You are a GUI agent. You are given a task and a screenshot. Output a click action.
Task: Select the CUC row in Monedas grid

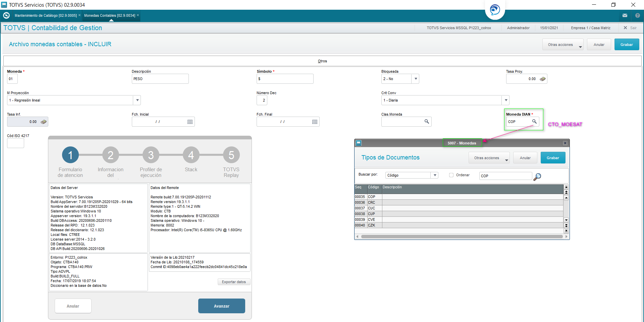[459, 208]
